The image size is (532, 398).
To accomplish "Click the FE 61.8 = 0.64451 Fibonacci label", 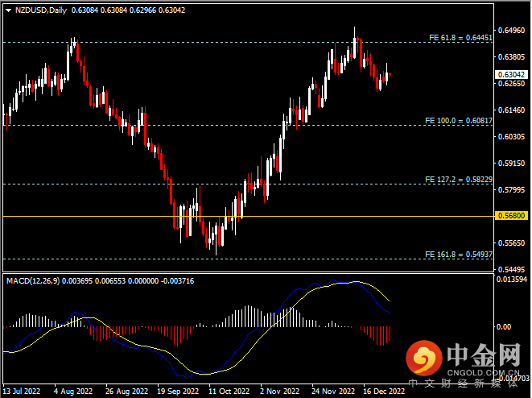I will click(460, 37).
